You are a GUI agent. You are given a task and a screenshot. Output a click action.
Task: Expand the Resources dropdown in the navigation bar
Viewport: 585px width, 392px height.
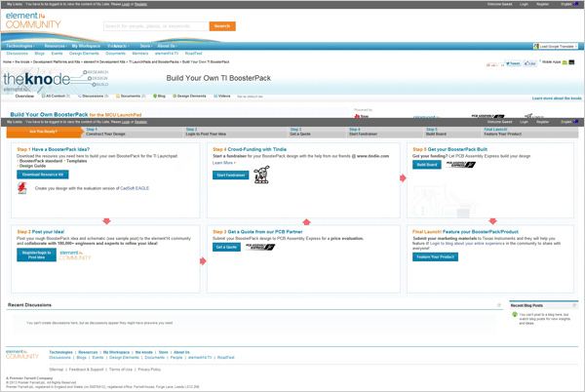(56, 46)
